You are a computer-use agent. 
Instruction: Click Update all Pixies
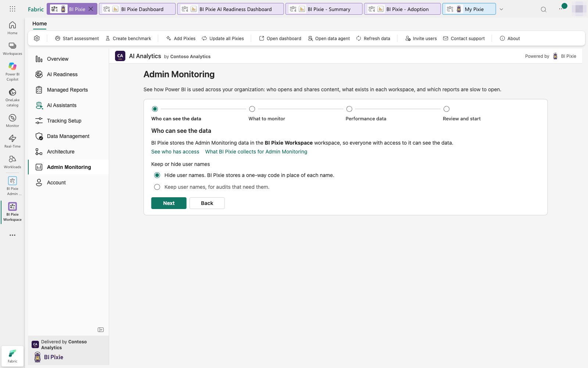[x=223, y=38]
